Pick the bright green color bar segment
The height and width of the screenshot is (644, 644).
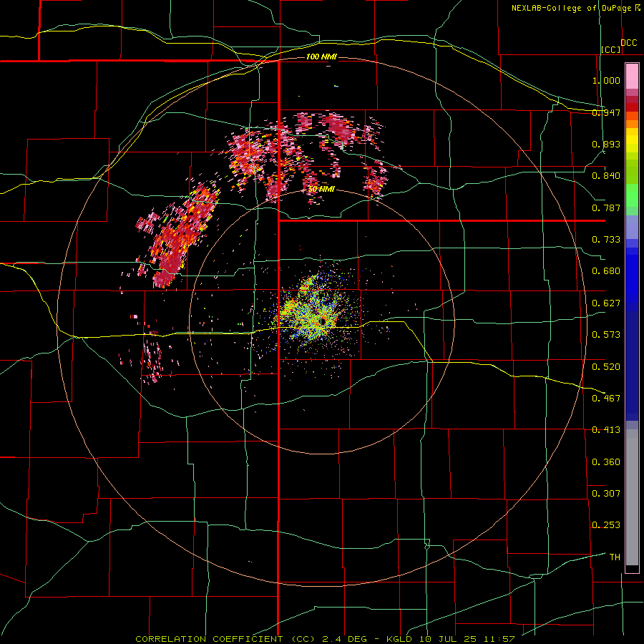click(x=632, y=195)
